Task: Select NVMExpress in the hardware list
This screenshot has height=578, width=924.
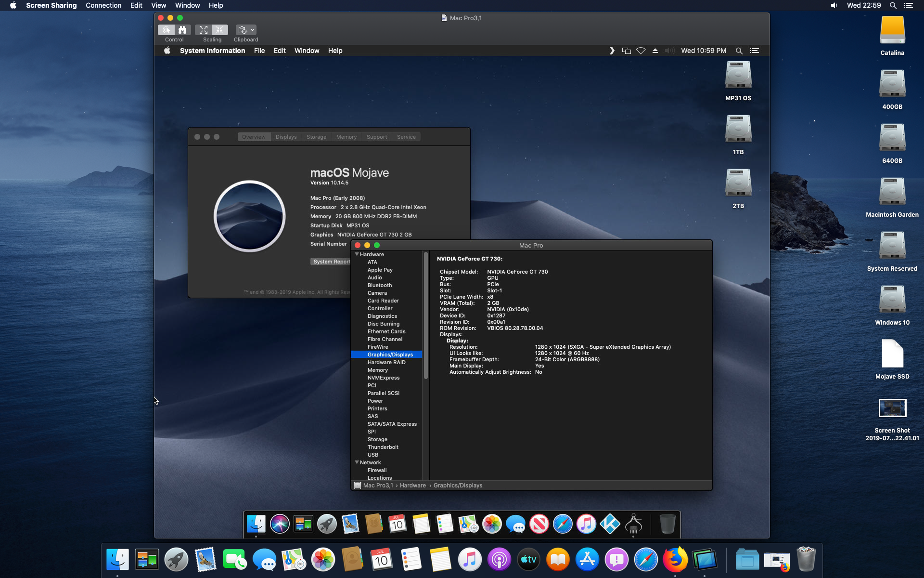Action: 383,378
